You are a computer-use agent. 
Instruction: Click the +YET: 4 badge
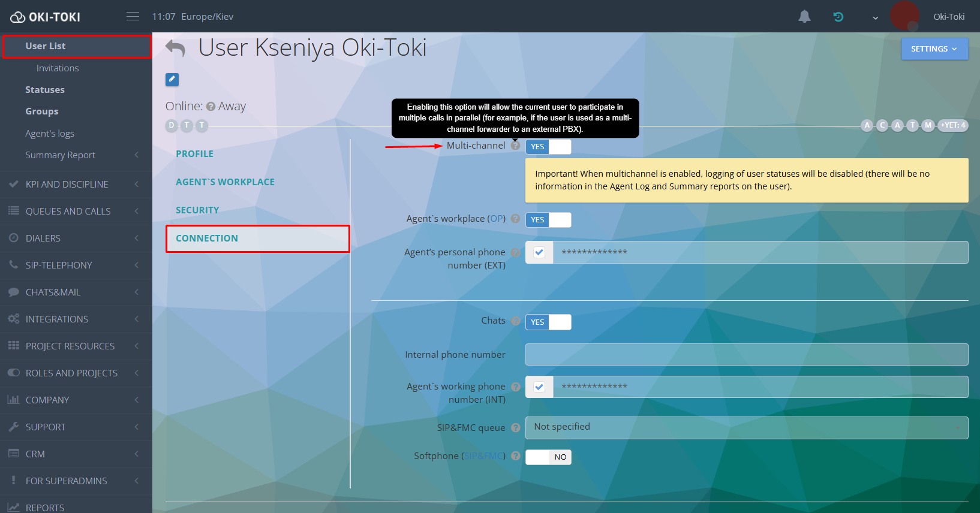tap(953, 125)
